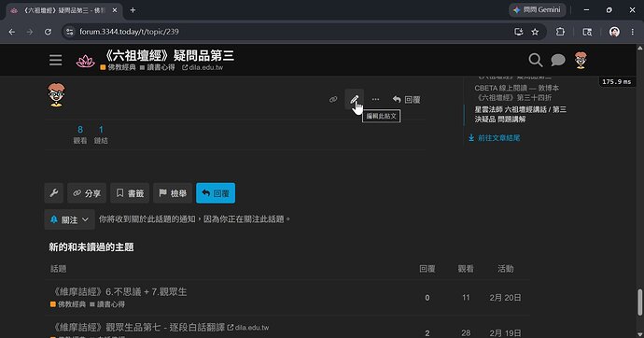Click the install app icon in address bar

tap(518, 32)
